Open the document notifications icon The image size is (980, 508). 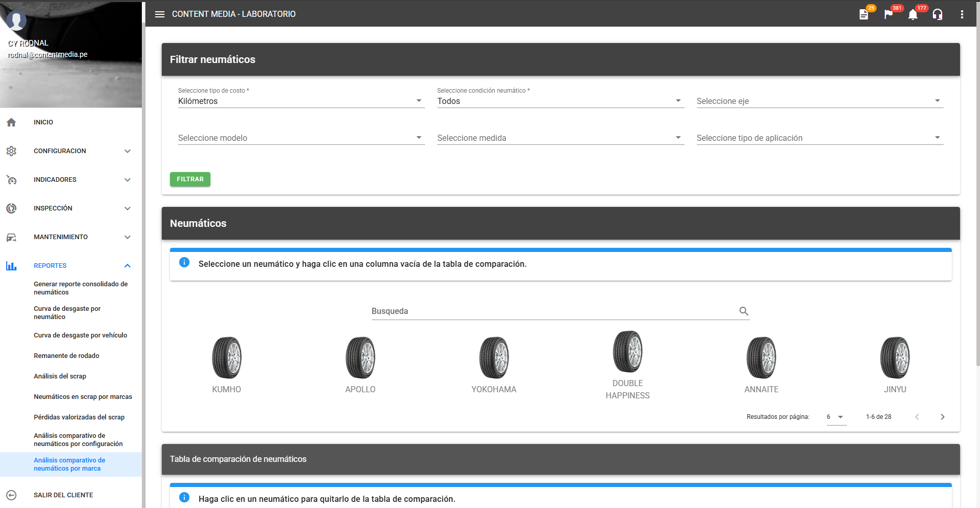tap(864, 14)
